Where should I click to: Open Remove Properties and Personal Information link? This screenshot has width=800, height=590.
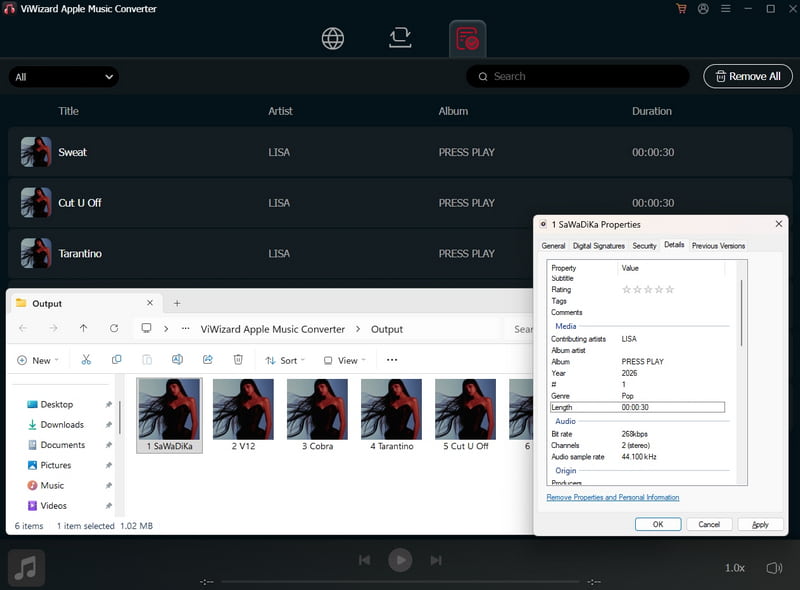[x=613, y=497]
